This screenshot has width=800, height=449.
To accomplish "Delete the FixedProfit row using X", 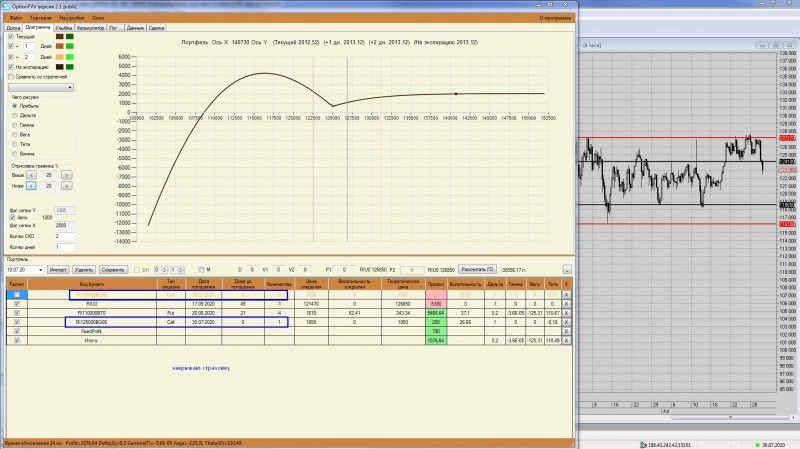I will coord(566,332).
